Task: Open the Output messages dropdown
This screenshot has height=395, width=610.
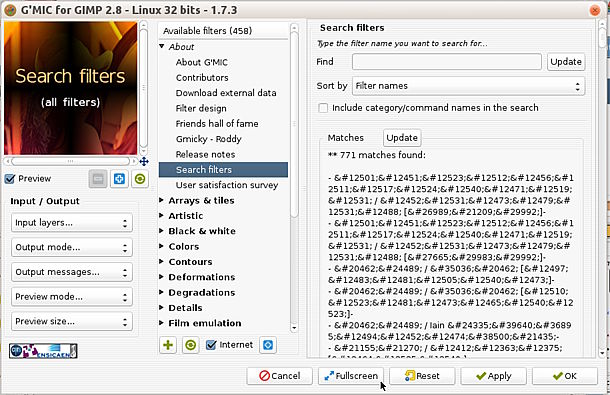Action: (72, 272)
